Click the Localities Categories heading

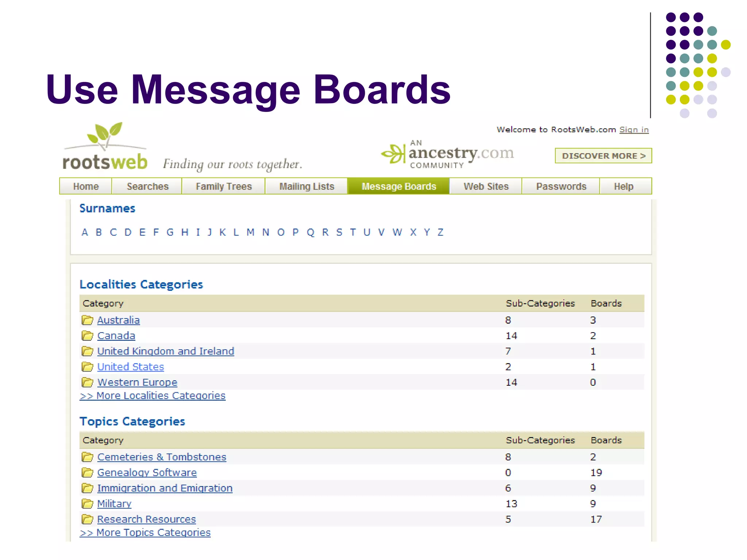click(141, 284)
